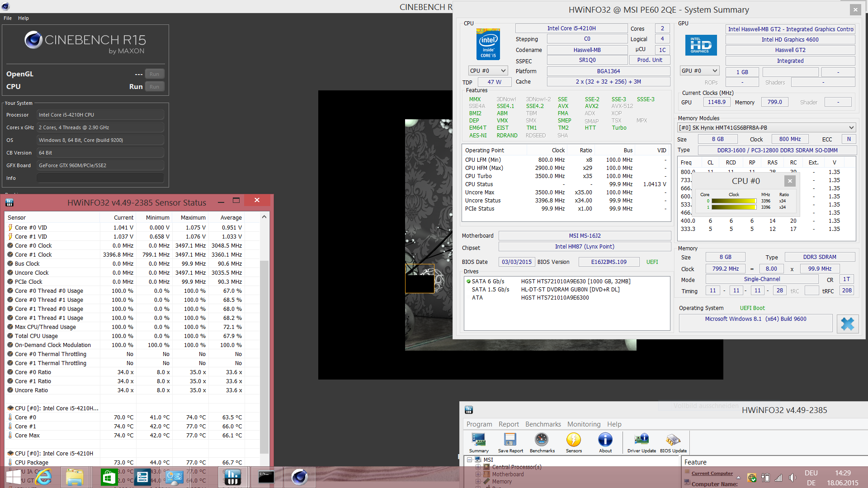This screenshot has width=868, height=488.
Task: Select the Uncore Ratio sensor row
Action: coord(125,390)
